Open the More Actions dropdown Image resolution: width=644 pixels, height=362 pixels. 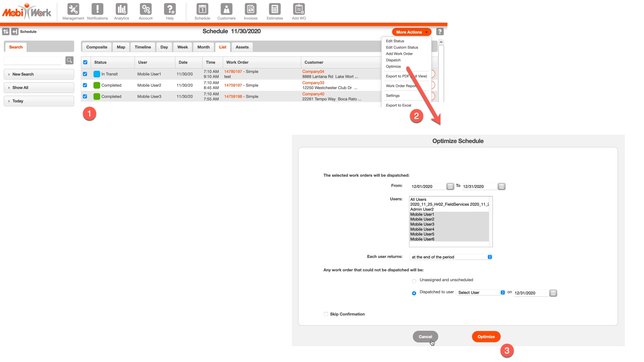pyautogui.click(x=412, y=32)
